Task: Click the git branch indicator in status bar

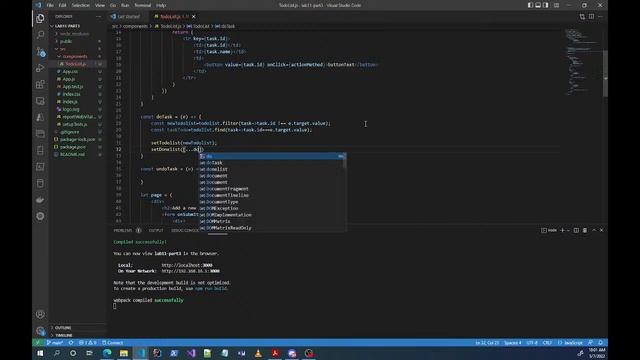Action: [x=54, y=343]
